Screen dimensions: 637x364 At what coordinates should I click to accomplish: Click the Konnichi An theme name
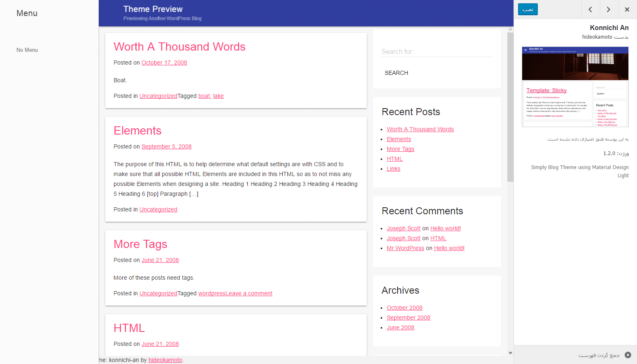[x=609, y=28]
